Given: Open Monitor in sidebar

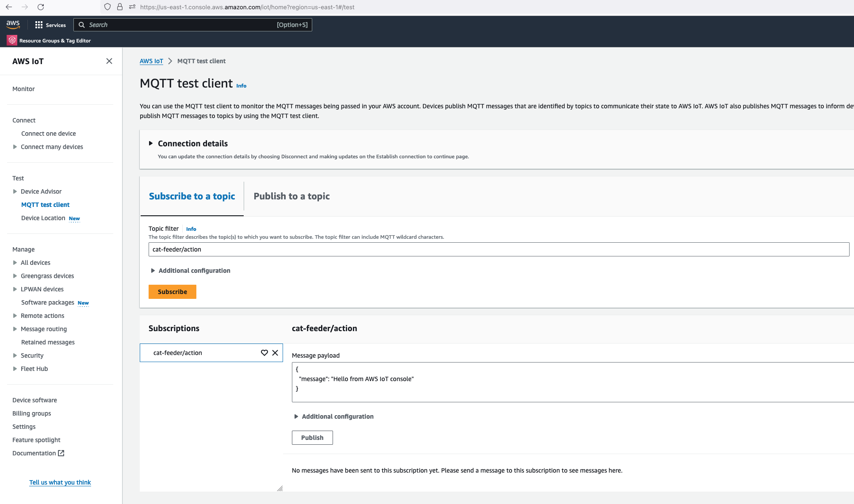Looking at the screenshot, I should (x=23, y=89).
